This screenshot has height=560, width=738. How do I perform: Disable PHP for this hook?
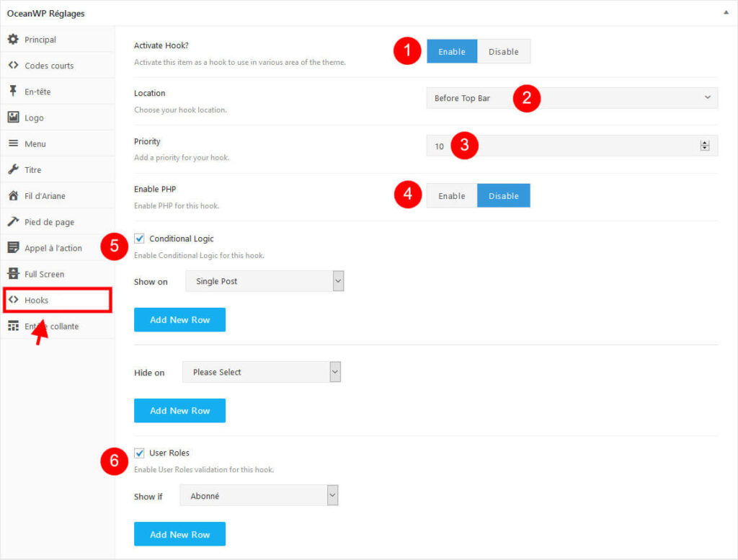[504, 196]
